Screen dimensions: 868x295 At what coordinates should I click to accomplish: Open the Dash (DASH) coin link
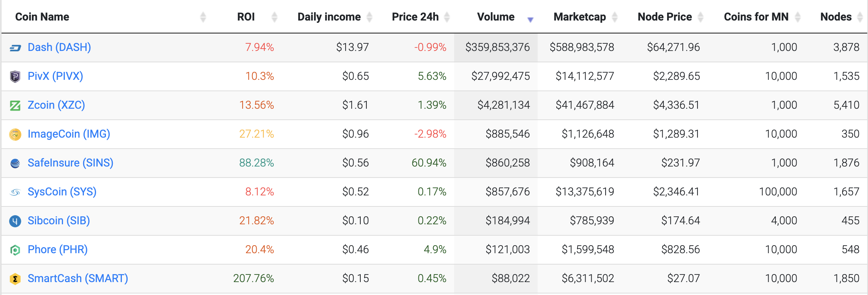(59, 48)
